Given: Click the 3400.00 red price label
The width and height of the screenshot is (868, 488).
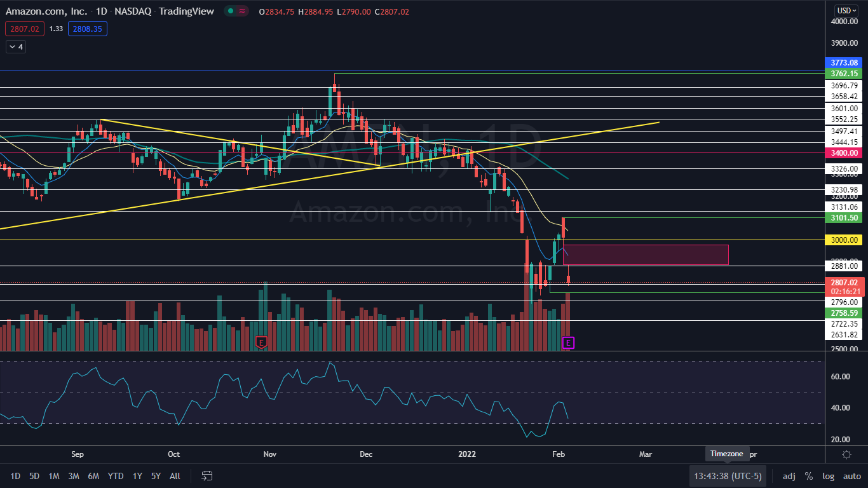Looking at the screenshot, I should click(844, 153).
